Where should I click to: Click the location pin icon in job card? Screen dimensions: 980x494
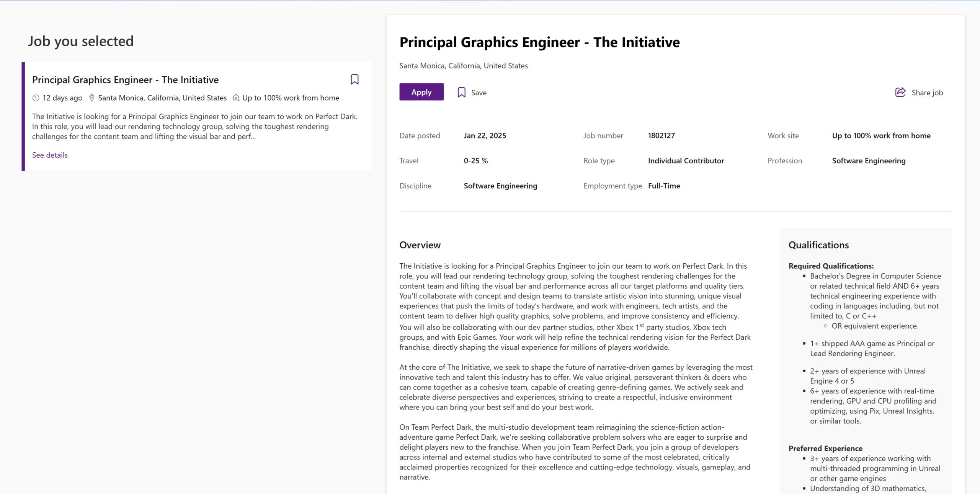click(x=91, y=98)
